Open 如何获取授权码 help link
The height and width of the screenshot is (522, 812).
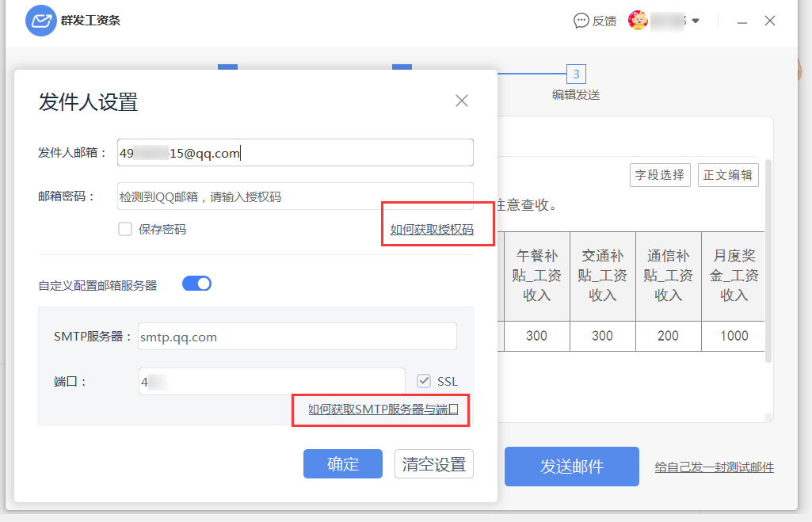(x=432, y=230)
